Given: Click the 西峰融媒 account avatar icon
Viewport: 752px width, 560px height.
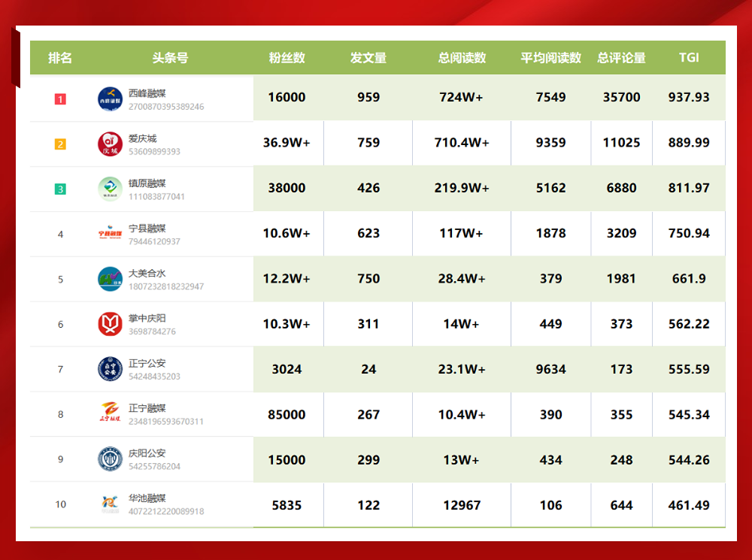Looking at the screenshot, I should [x=110, y=98].
